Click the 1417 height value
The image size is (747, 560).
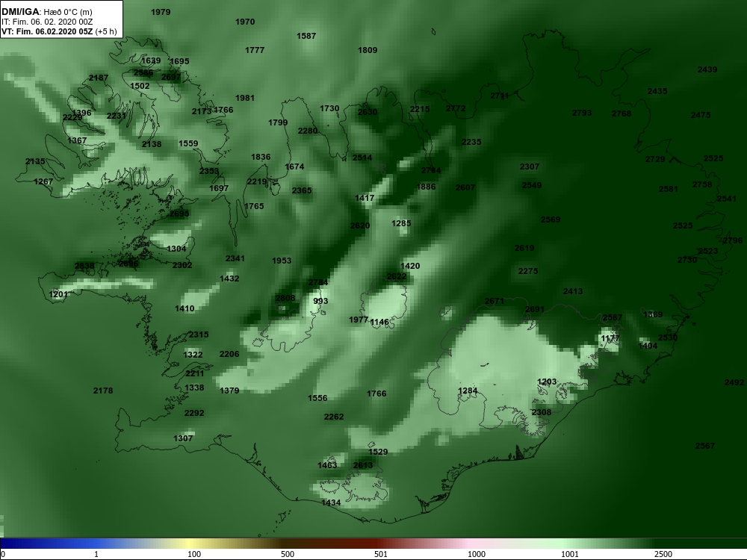pyautogui.click(x=365, y=198)
